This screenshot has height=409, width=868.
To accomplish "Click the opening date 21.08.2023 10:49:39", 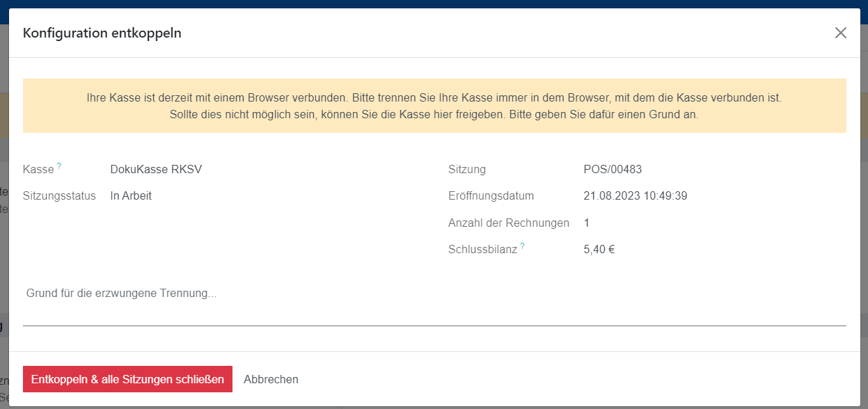I will [635, 196].
